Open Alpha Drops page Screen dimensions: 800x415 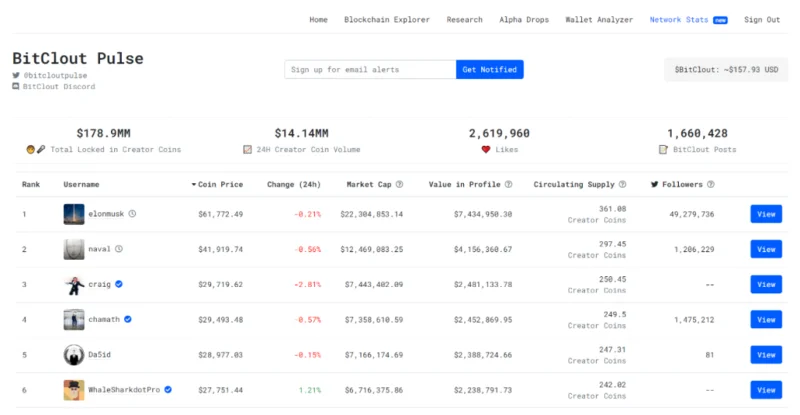coord(524,19)
